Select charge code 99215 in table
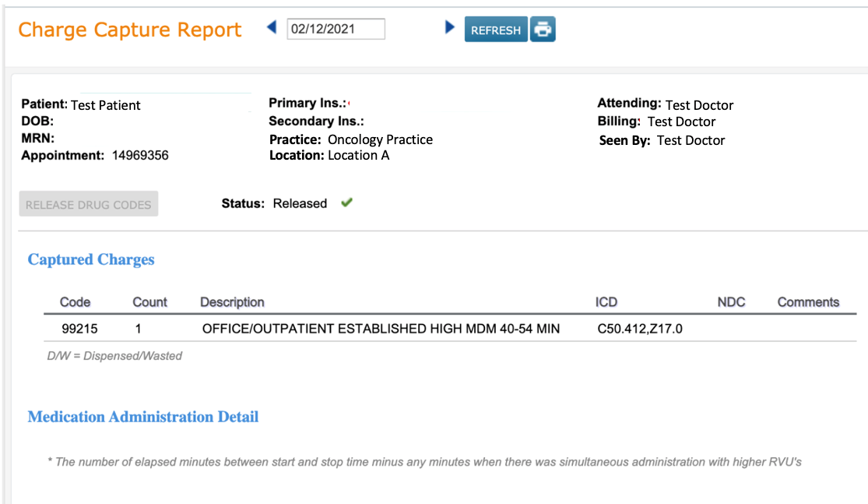The image size is (868, 504). pos(79,329)
